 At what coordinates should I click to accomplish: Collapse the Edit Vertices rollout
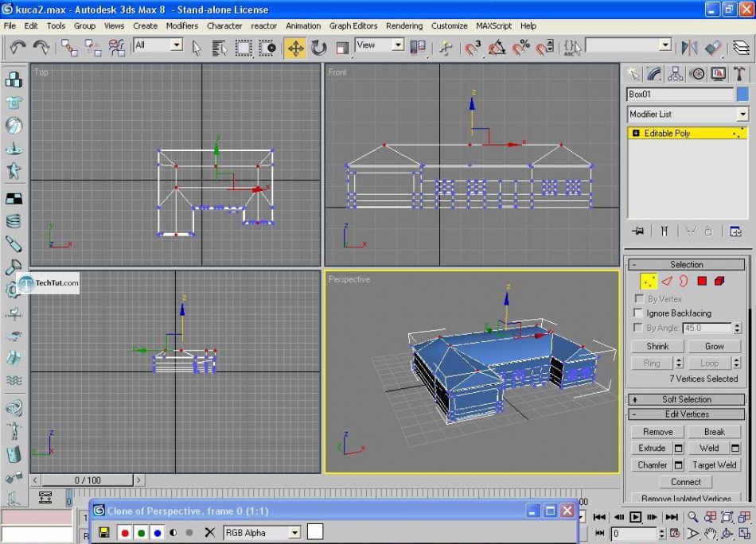(686, 414)
